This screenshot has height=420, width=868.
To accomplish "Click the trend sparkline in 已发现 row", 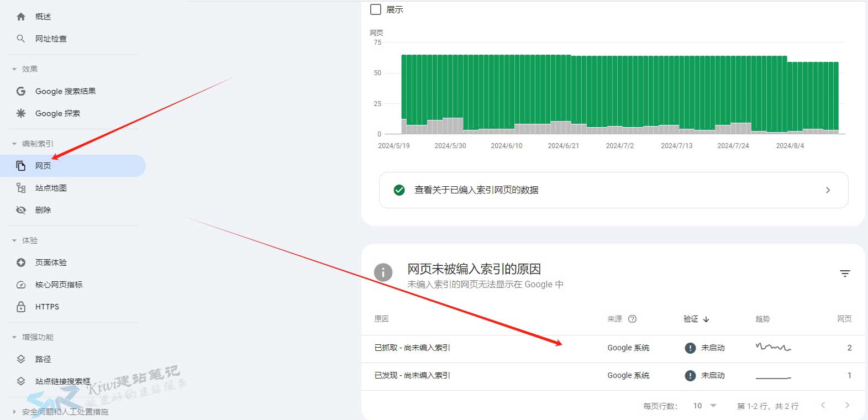I will (x=773, y=377).
